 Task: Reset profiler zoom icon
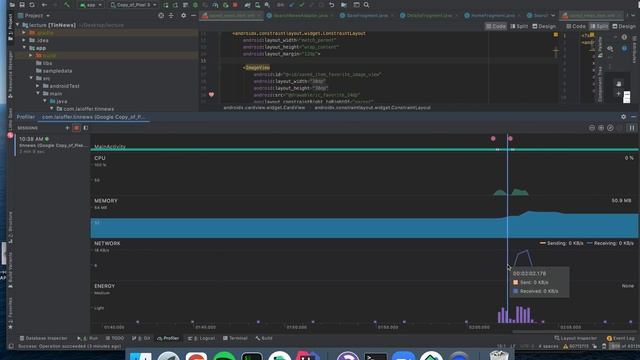pos(610,128)
